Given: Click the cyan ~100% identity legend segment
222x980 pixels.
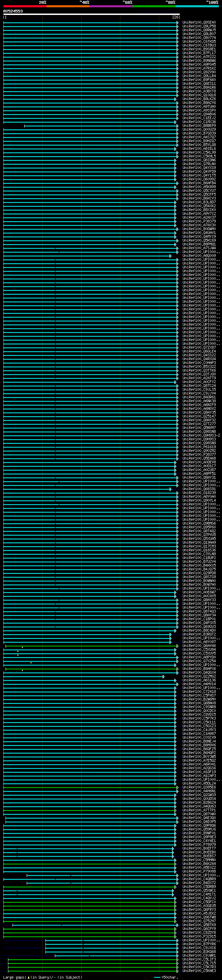Looking at the screenshot, I should [x=197, y=7].
